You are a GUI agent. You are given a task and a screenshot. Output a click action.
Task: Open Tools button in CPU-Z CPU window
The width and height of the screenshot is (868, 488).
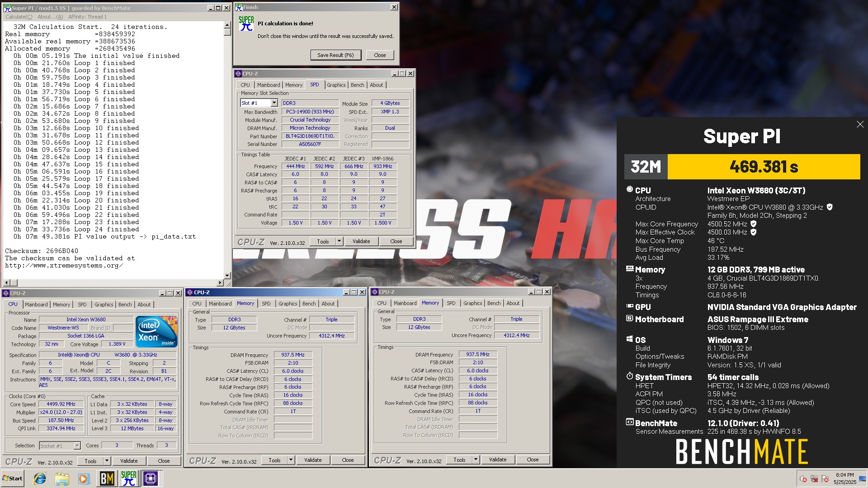tap(90, 461)
